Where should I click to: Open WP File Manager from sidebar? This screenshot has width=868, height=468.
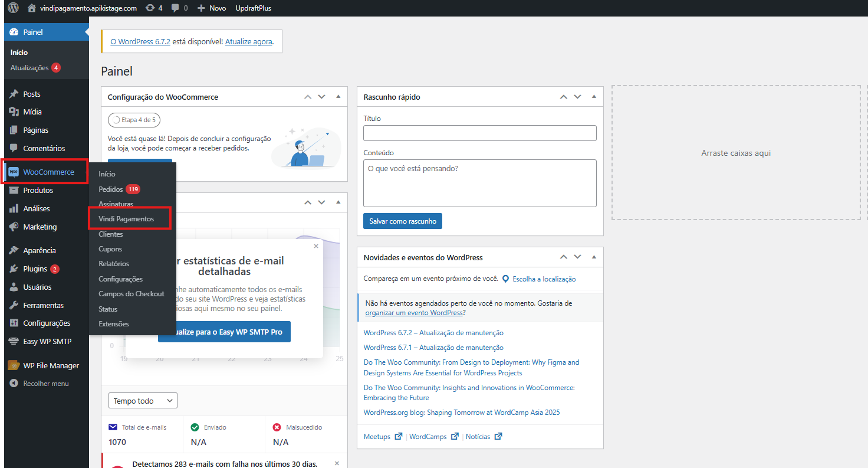51,366
